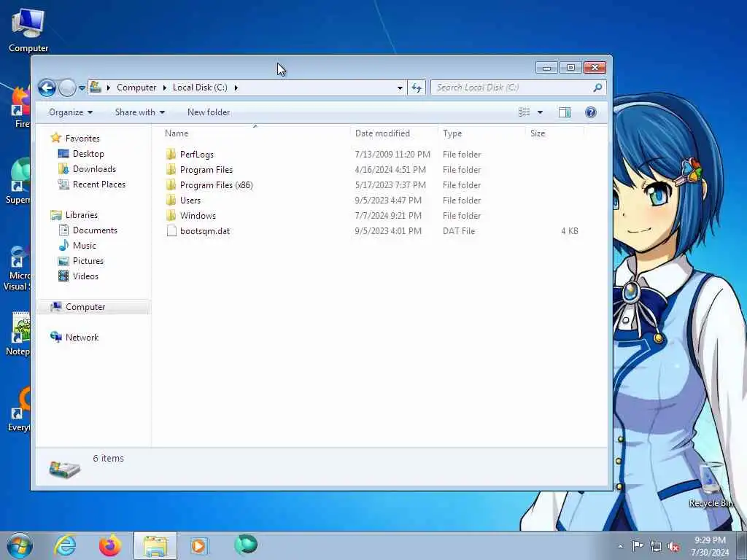Select the PerfLogs folder icon
747x560 pixels.
coord(171,155)
